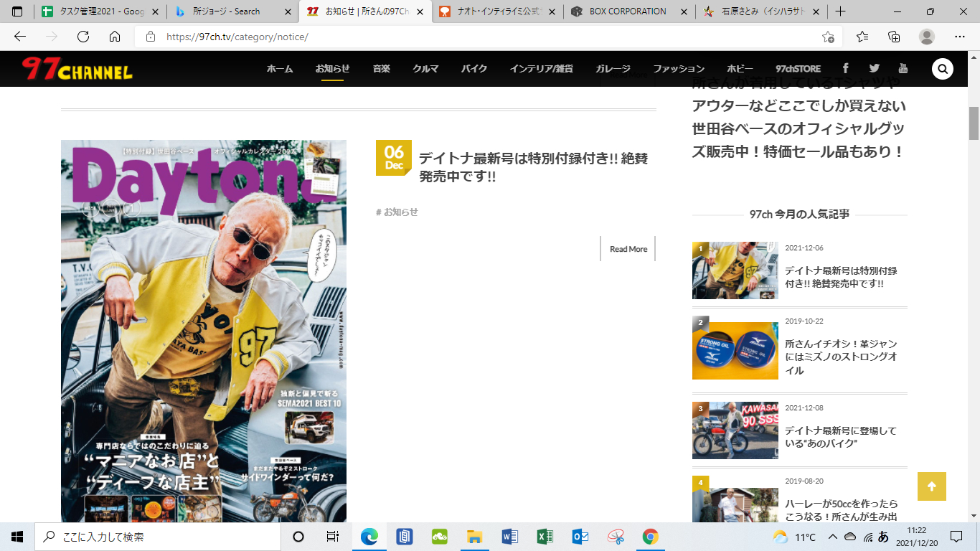Click the Read More button
The width and height of the screenshot is (980, 551).
pyautogui.click(x=628, y=249)
